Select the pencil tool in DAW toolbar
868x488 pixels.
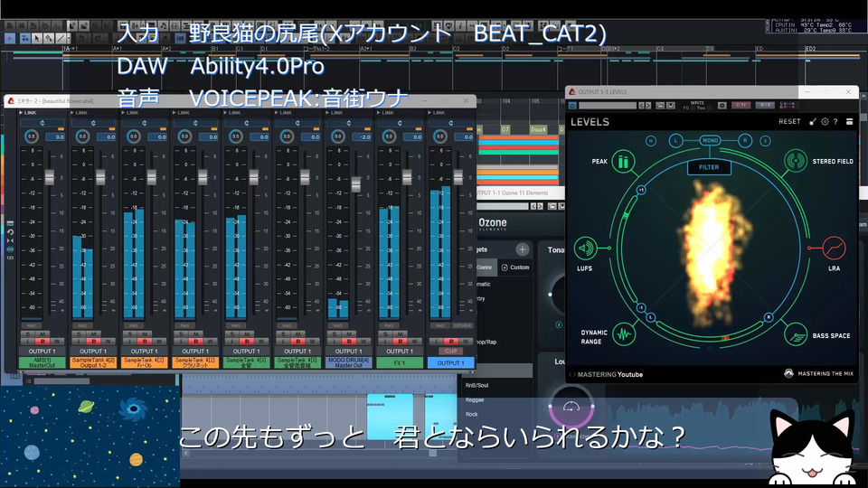[61, 38]
